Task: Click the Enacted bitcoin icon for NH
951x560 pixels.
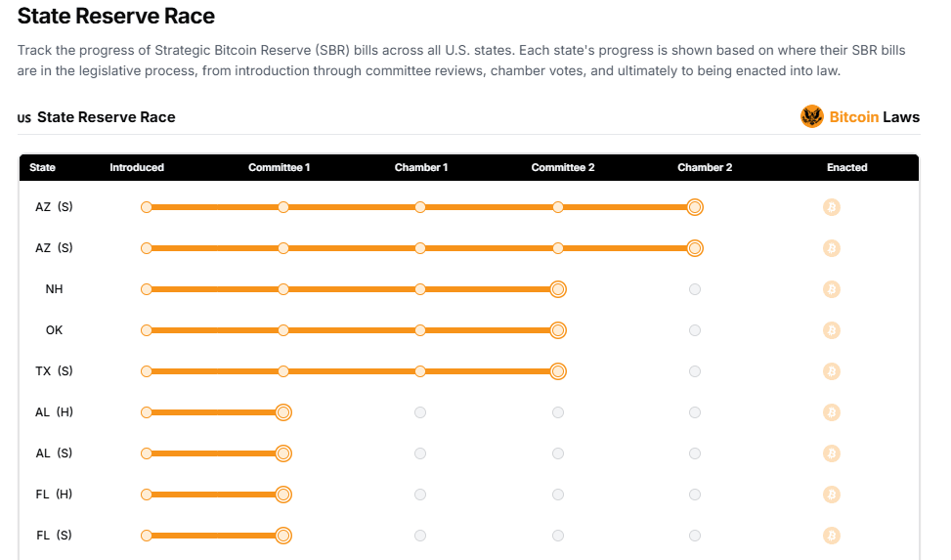Action: 832,289
